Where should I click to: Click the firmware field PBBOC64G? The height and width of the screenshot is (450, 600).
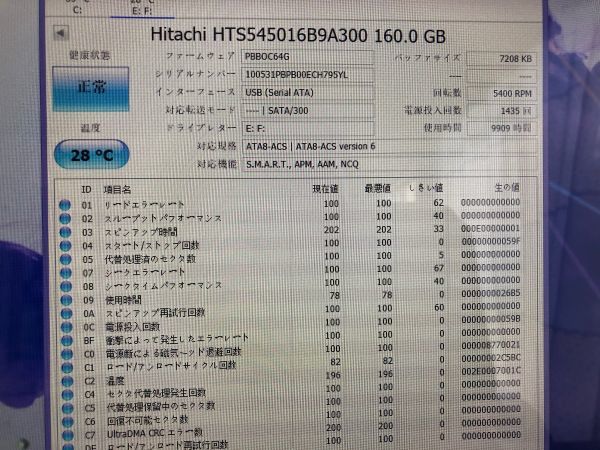[307, 57]
